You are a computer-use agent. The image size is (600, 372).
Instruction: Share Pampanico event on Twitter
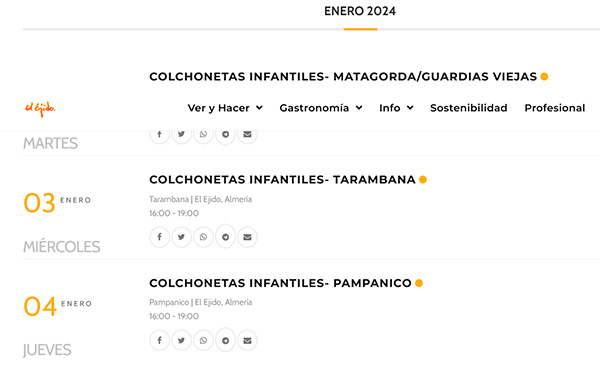tap(181, 340)
